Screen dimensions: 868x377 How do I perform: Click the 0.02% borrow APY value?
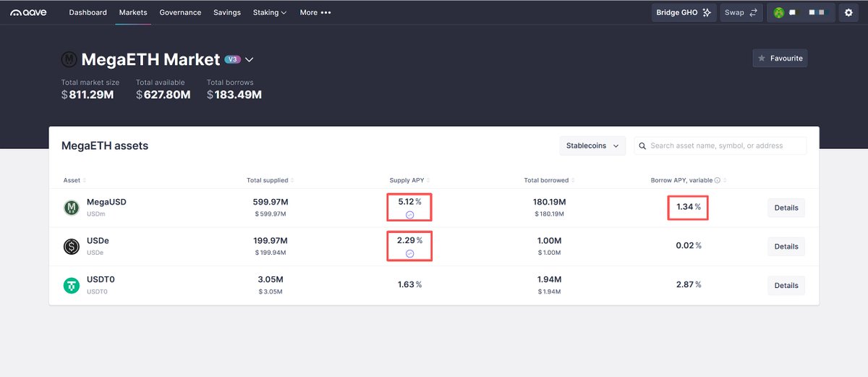(x=689, y=245)
